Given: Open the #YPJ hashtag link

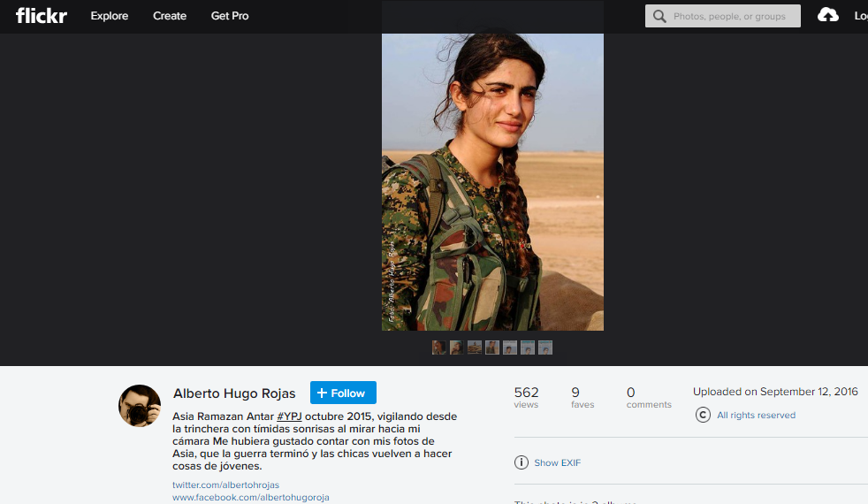Looking at the screenshot, I should (x=289, y=416).
